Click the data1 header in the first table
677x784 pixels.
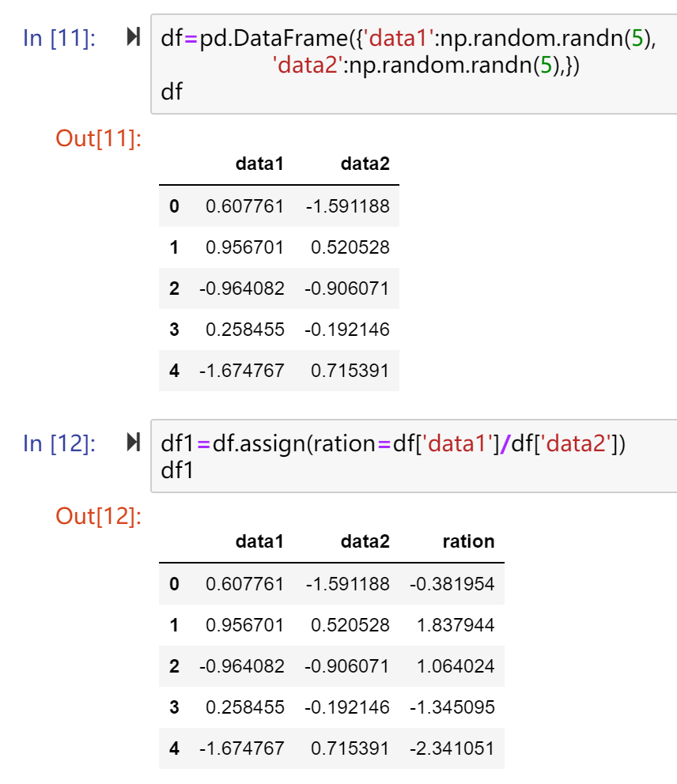click(259, 164)
